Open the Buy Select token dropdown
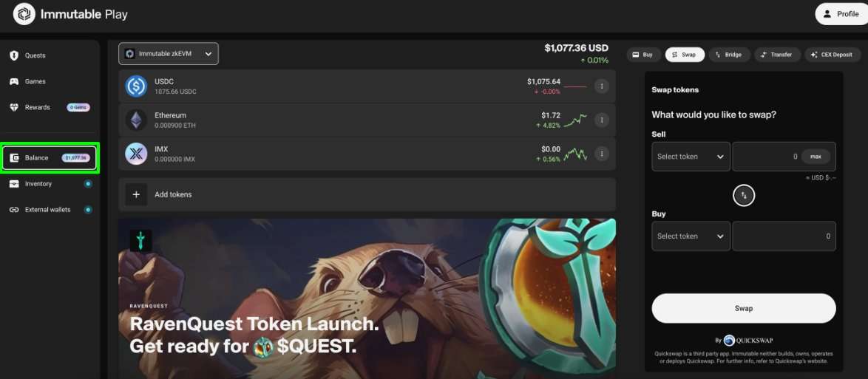Viewport: 868px width, 379px height. [x=691, y=236]
